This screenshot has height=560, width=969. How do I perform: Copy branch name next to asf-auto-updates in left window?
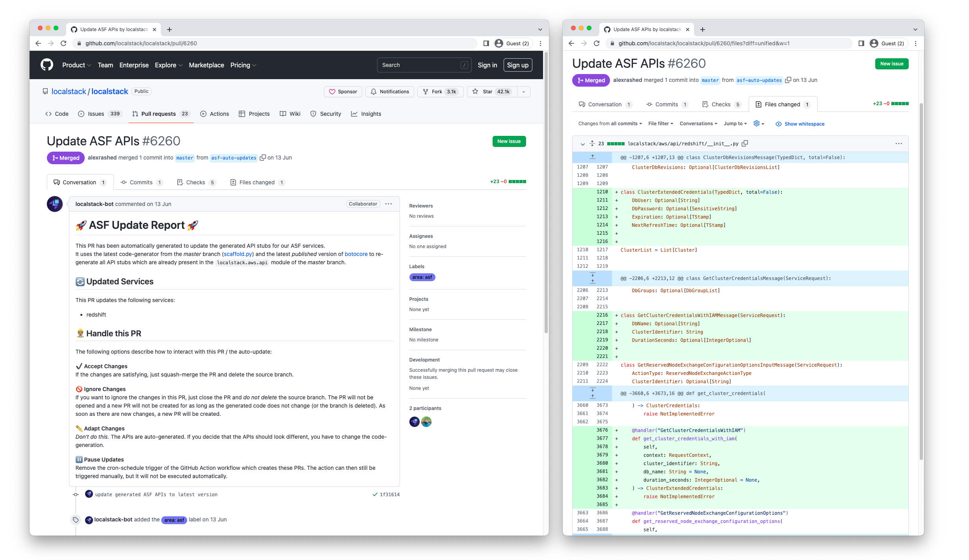pyautogui.click(x=263, y=158)
